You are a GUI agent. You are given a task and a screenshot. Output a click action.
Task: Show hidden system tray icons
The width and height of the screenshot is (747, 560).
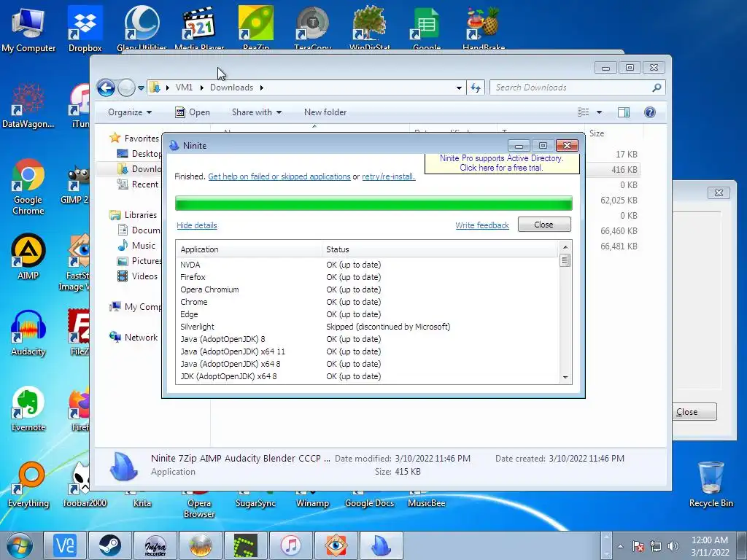point(620,546)
